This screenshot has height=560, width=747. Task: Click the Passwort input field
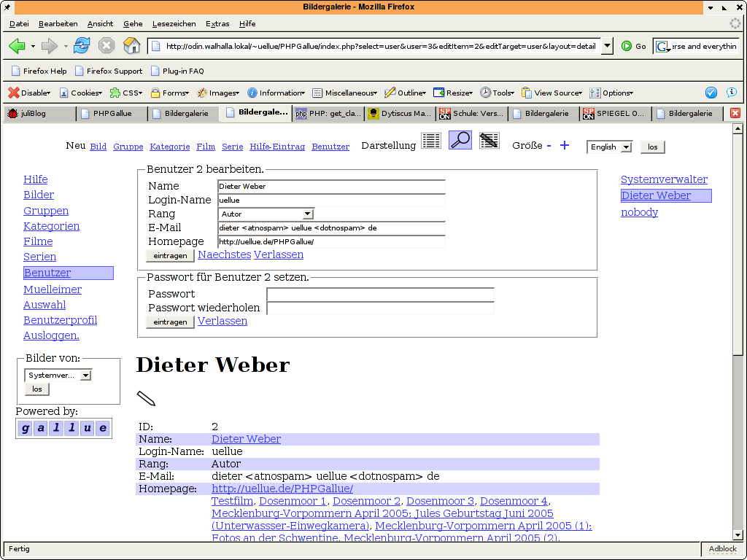pos(380,294)
